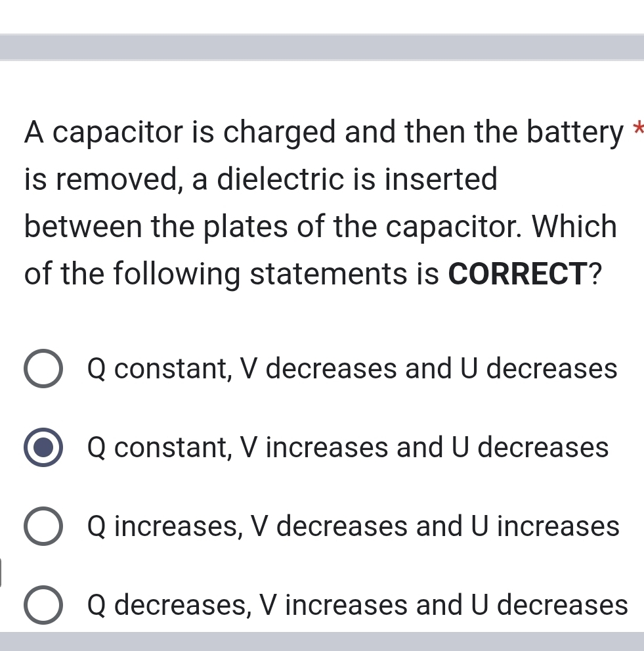This screenshot has width=644, height=651.
Task: Click the third radio circle from the top
Action: (43, 527)
